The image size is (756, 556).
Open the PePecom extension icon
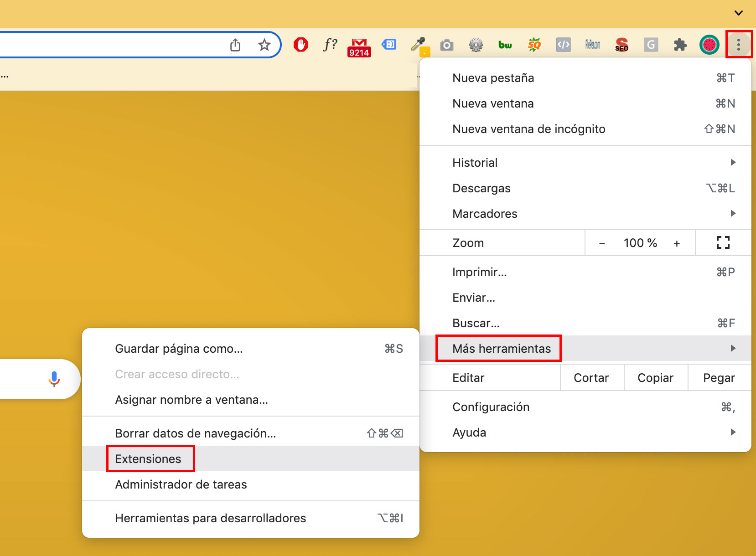coord(593,45)
